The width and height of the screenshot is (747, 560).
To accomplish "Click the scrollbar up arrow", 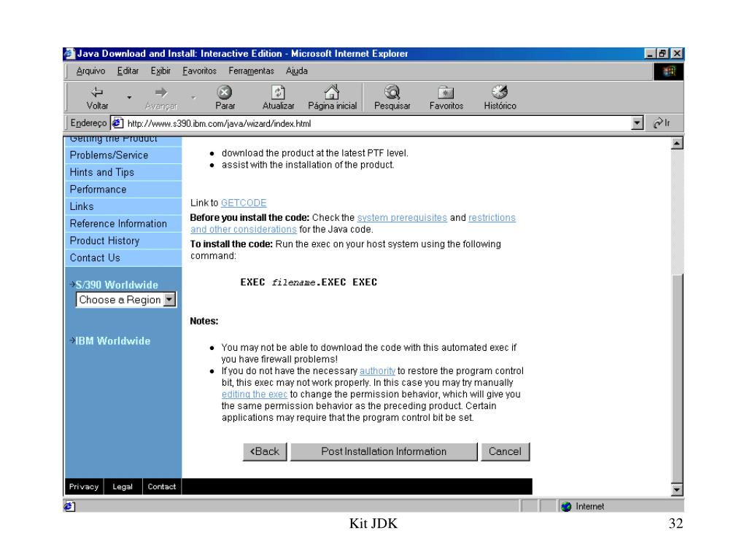I will pyautogui.click(x=677, y=144).
